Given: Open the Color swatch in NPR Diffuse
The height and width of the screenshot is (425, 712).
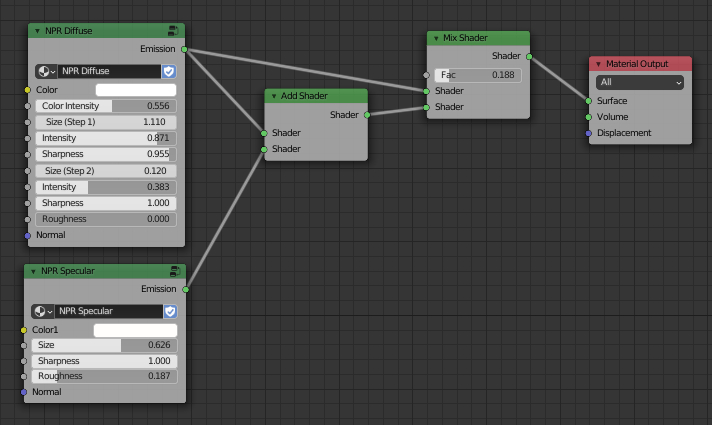Looking at the screenshot, I should [135, 90].
